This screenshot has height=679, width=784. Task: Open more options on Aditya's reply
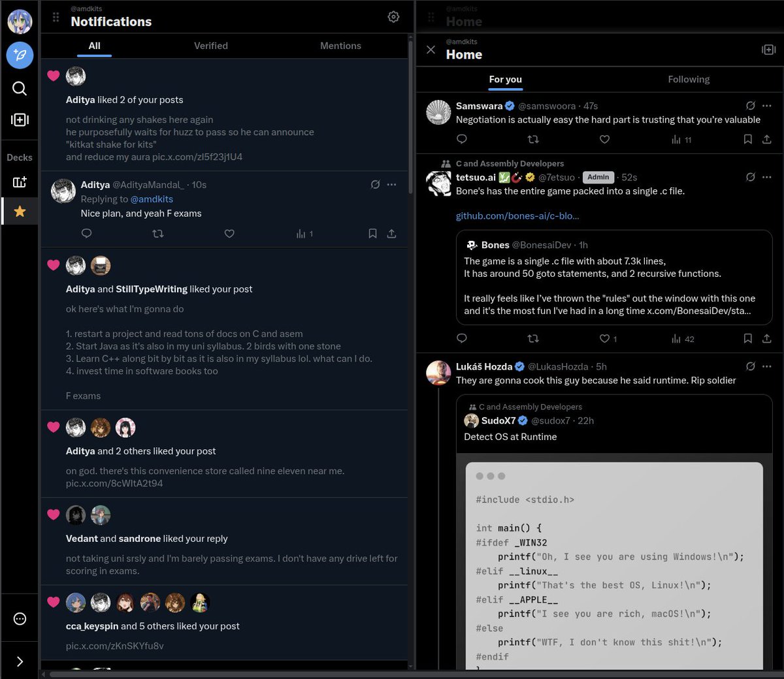coord(391,185)
